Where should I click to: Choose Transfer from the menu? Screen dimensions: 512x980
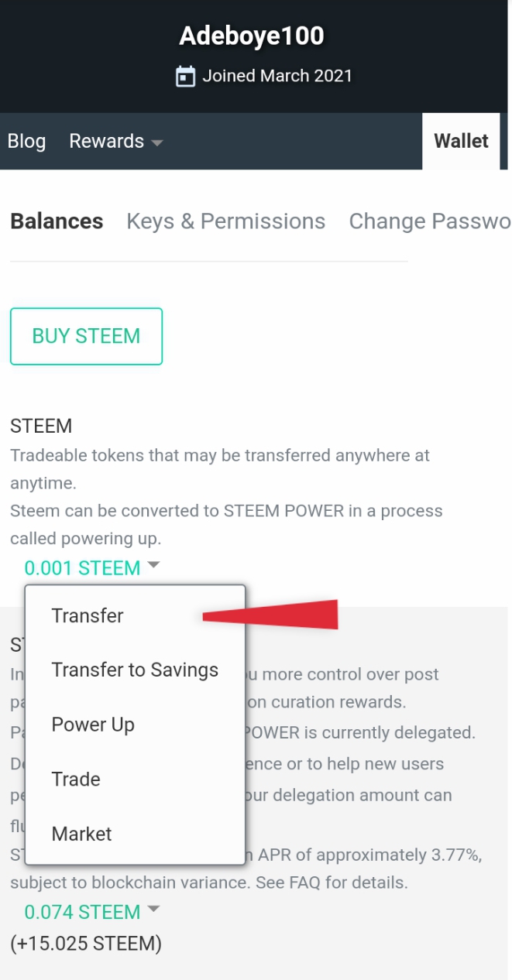click(88, 616)
